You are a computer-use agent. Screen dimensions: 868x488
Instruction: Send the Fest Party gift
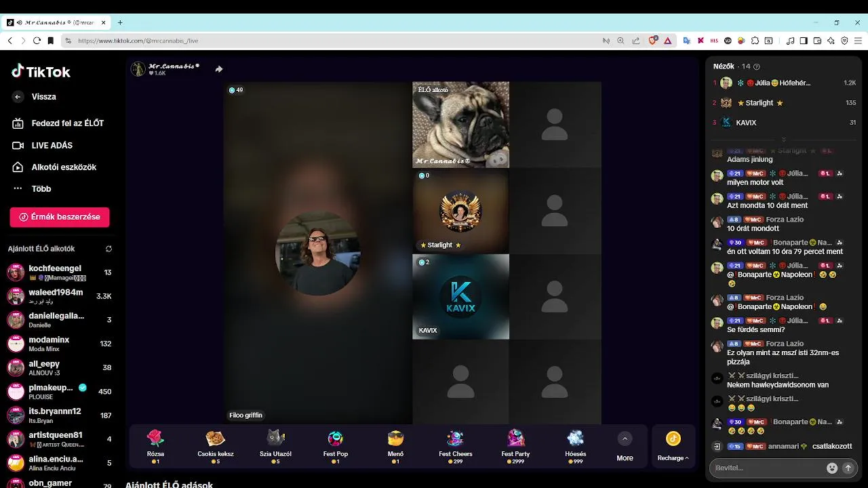click(515, 446)
